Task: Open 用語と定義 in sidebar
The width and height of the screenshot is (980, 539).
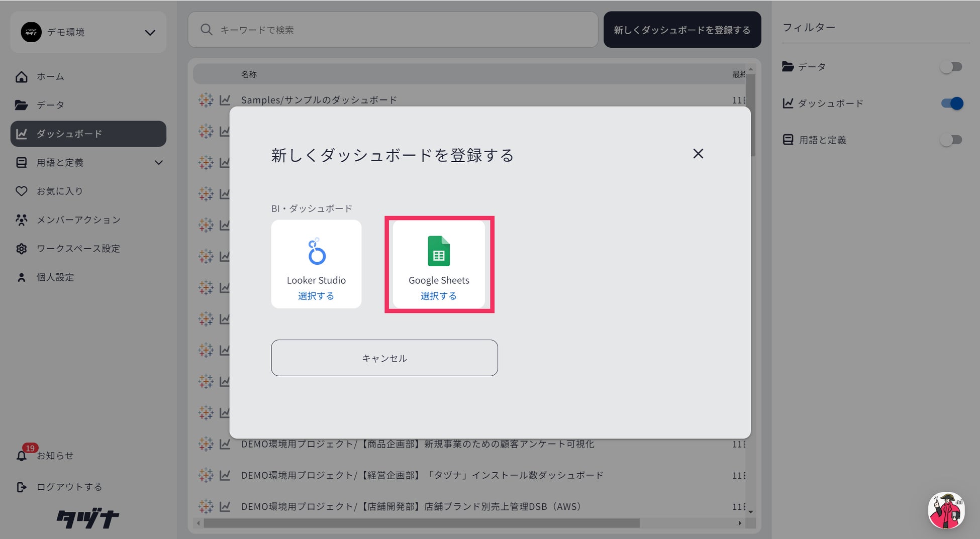Action: click(88, 162)
